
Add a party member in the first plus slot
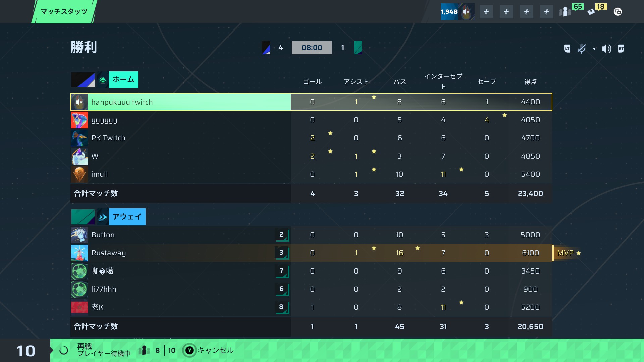486,12
